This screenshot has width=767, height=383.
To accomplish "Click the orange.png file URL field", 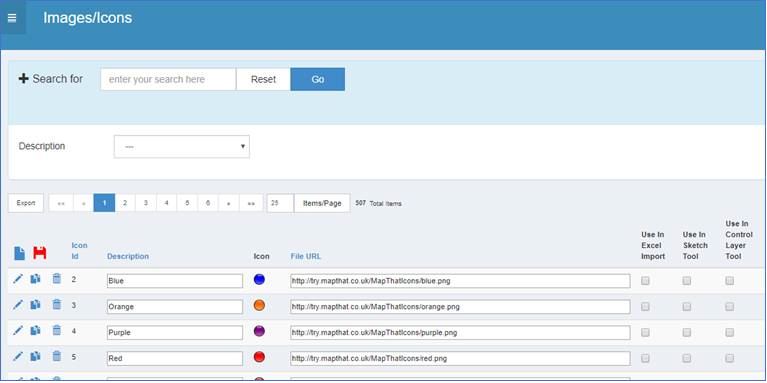I will pos(460,307).
